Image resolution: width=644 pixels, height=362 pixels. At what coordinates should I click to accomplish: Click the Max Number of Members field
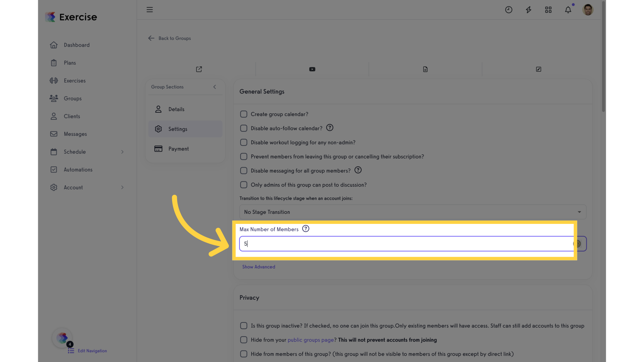pyautogui.click(x=413, y=244)
